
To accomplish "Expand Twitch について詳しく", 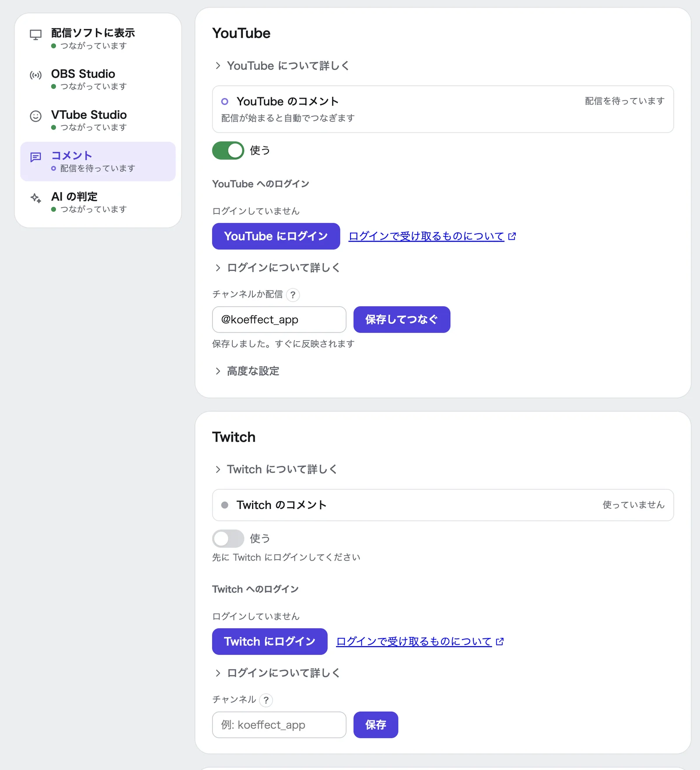I will point(276,469).
